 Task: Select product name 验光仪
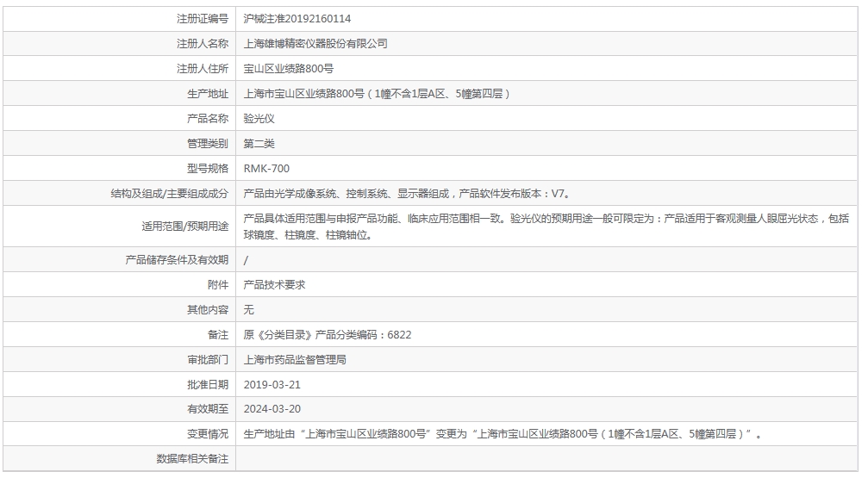(259, 118)
